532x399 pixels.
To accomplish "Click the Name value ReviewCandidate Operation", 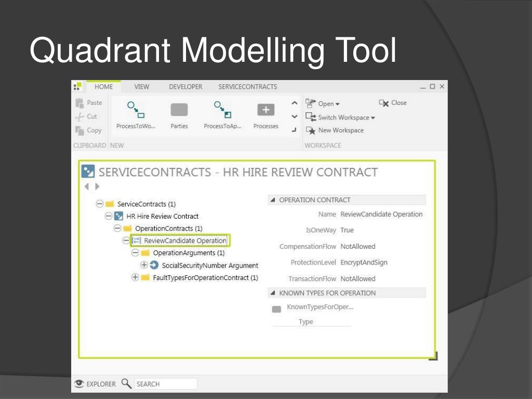I will point(382,214).
